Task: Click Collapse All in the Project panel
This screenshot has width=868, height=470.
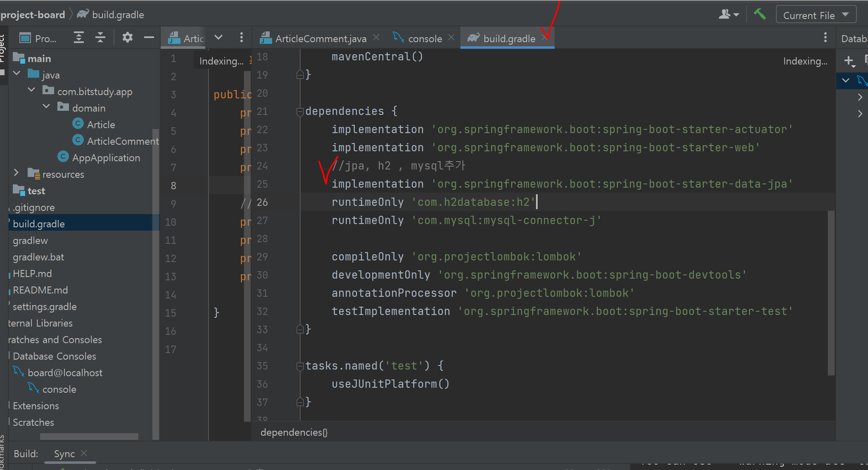Action: 100,38
